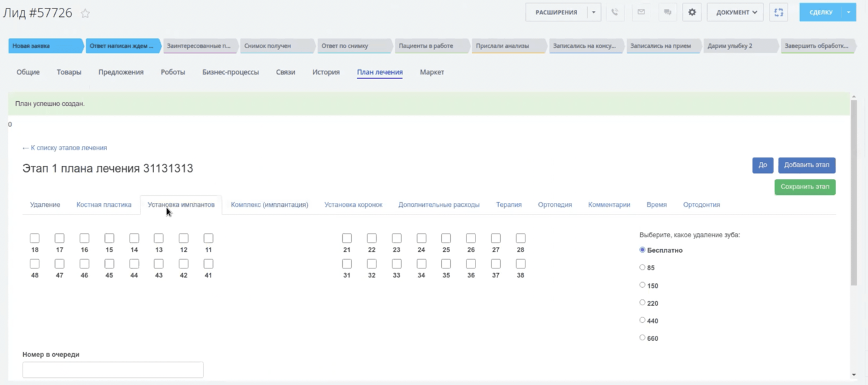
Task: Click the vertical scrollbar up arrow
Action: coord(854,97)
